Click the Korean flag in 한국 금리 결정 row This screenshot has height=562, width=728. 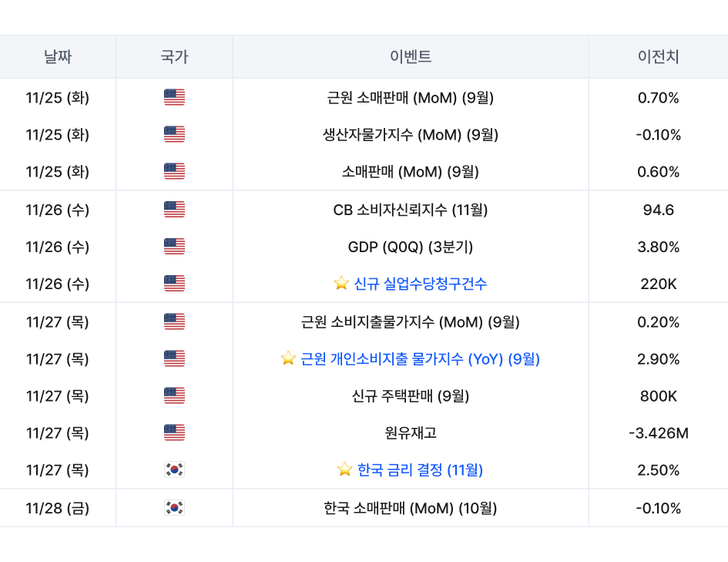point(175,469)
